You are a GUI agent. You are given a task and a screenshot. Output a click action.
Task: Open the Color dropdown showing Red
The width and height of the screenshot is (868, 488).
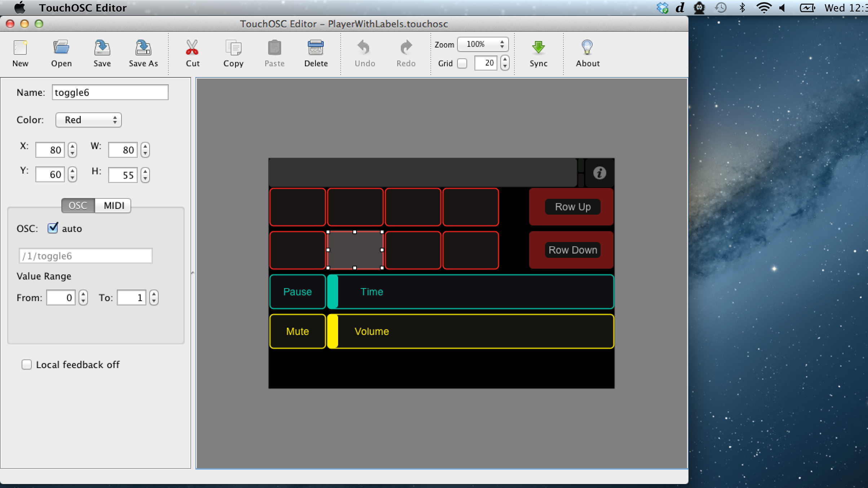coord(89,120)
